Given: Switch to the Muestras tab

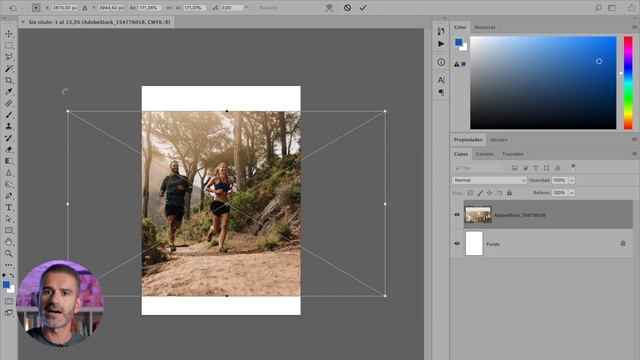Looking at the screenshot, I should 485,27.
